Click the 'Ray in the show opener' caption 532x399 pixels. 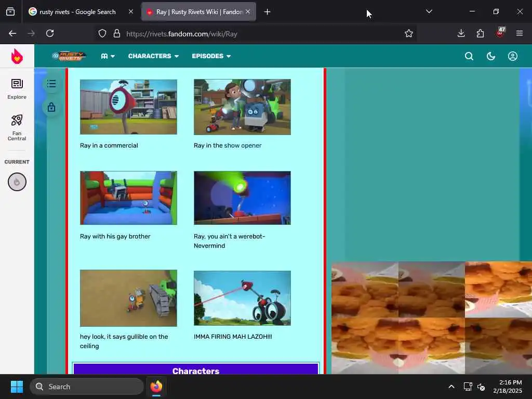[228, 145]
